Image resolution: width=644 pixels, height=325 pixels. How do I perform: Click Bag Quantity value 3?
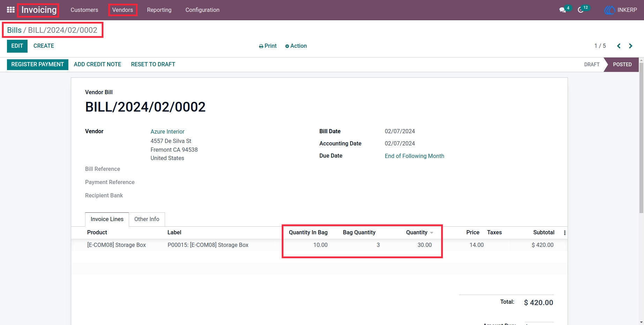click(x=378, y=245)
